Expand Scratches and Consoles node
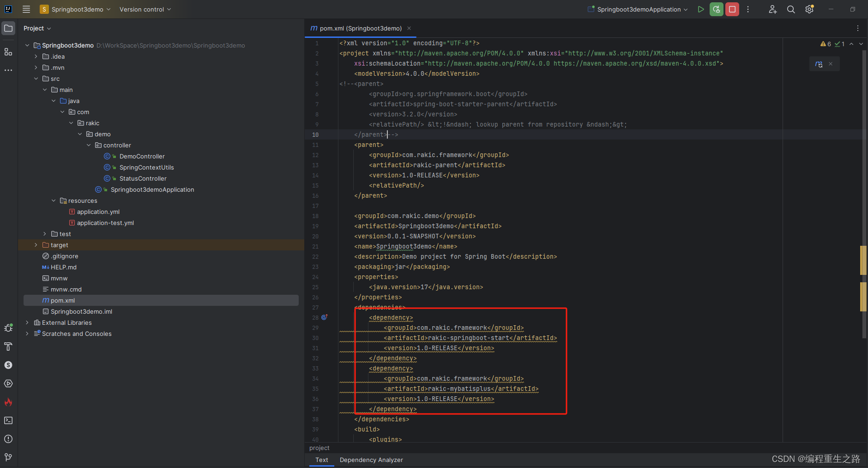This screenshot has height=468, width=868. coord(27,334)
